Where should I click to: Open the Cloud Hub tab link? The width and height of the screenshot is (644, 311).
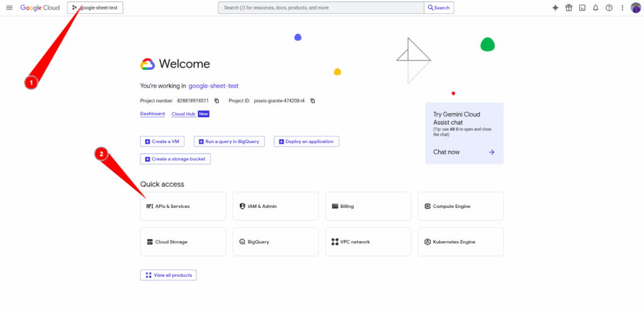coord(183,114)
